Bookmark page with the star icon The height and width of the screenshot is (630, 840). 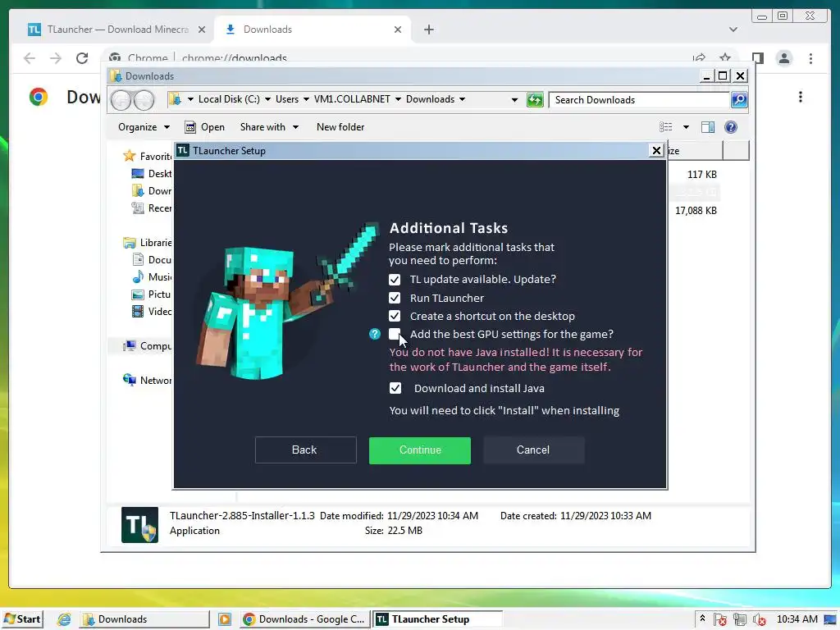[x=725, y=58]
